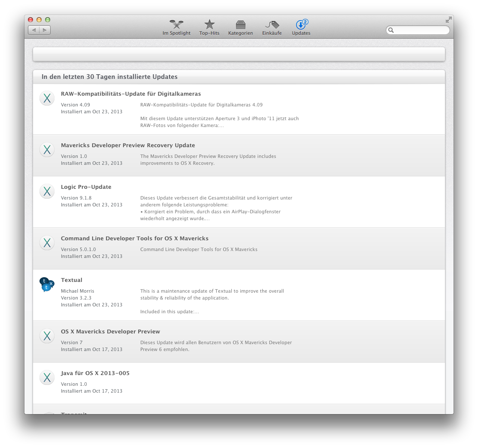Viewport: 478px width, 448px height.
Task: Click the "Version 5.0.1.0" text
Action: (79, 249)
